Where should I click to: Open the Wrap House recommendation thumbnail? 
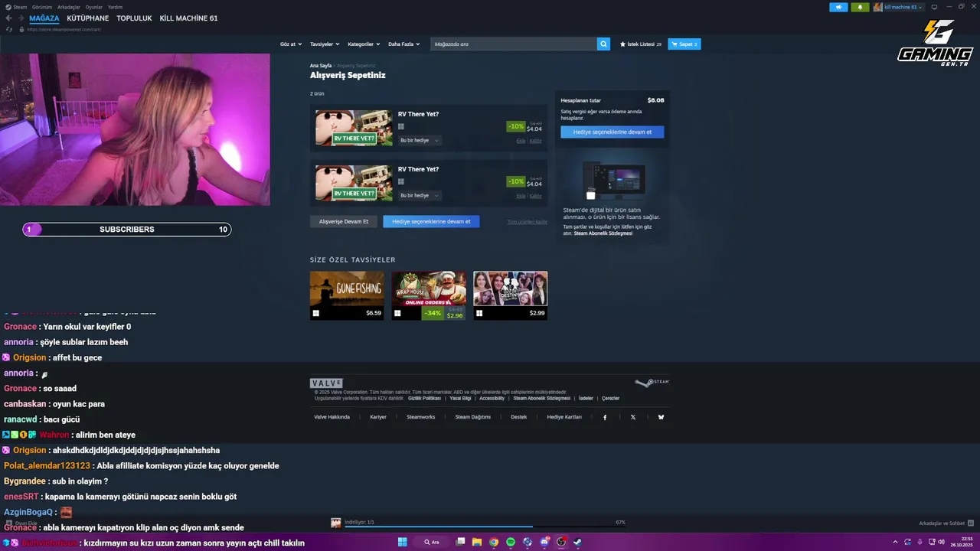tap(429, 295)
